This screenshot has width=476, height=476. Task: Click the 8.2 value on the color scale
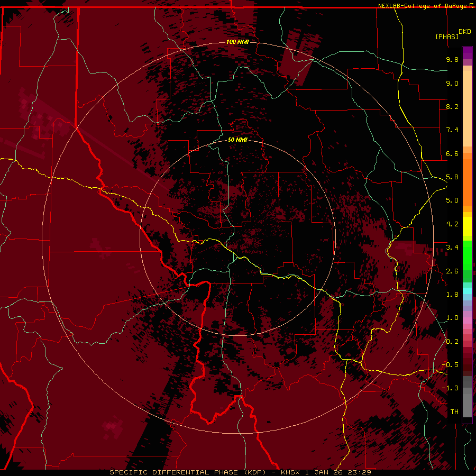(x=452, y=106)
